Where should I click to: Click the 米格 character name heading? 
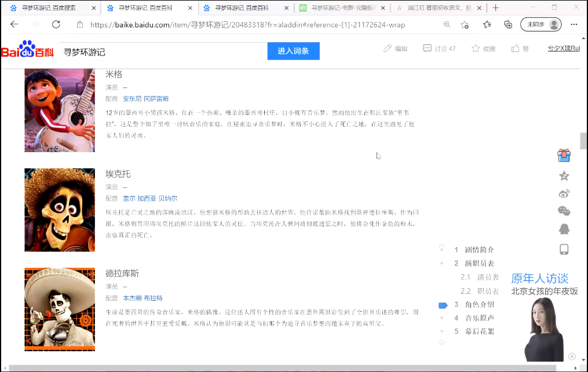(x=114, y=74)
